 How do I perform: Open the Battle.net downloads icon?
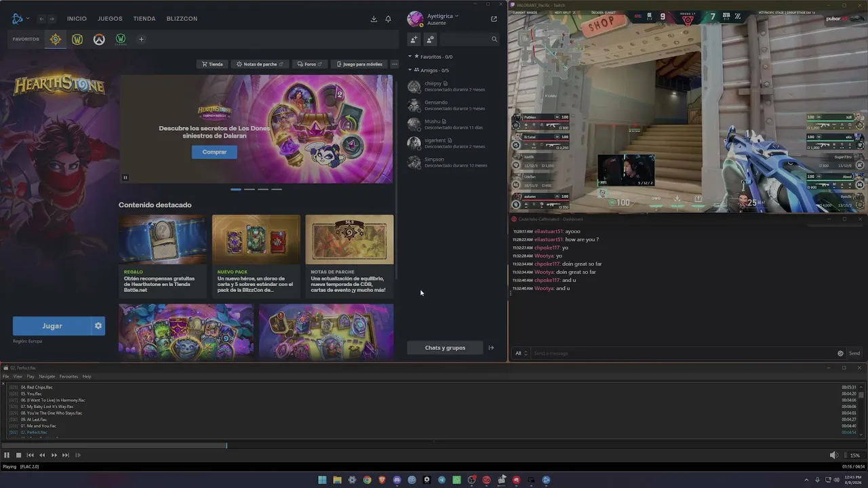(x=374, y=19)
